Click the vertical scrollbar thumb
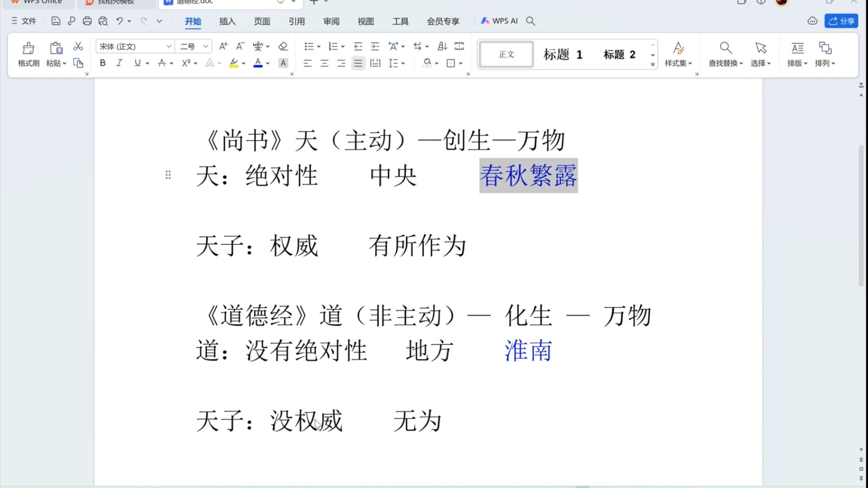This screenshot has height=488, width=868. click(x=861, y=215)
